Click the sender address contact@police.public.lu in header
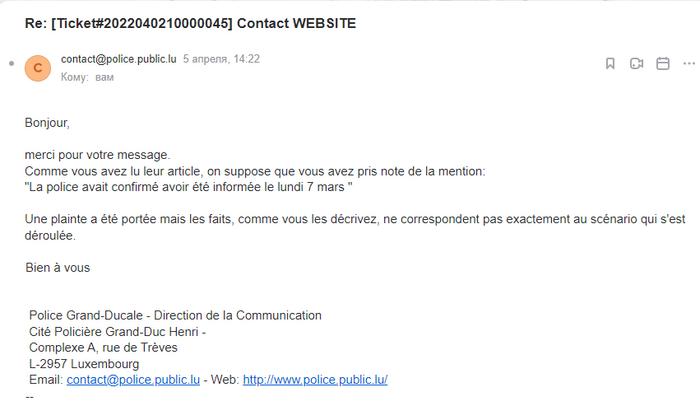The height and width of the screenshot is (406, 700). 118,59
